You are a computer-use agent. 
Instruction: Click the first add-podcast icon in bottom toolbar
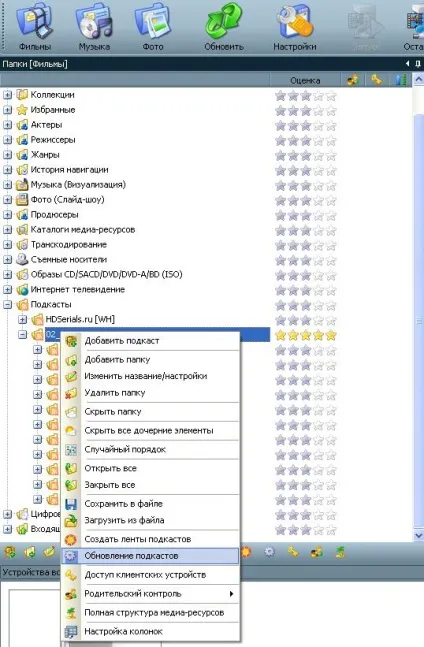point(10,552)
